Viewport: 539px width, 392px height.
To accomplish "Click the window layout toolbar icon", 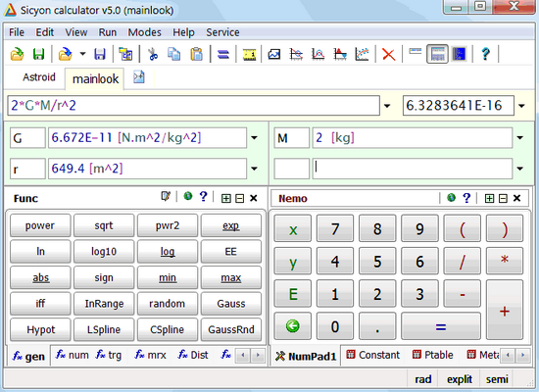I will click(125, 54).
